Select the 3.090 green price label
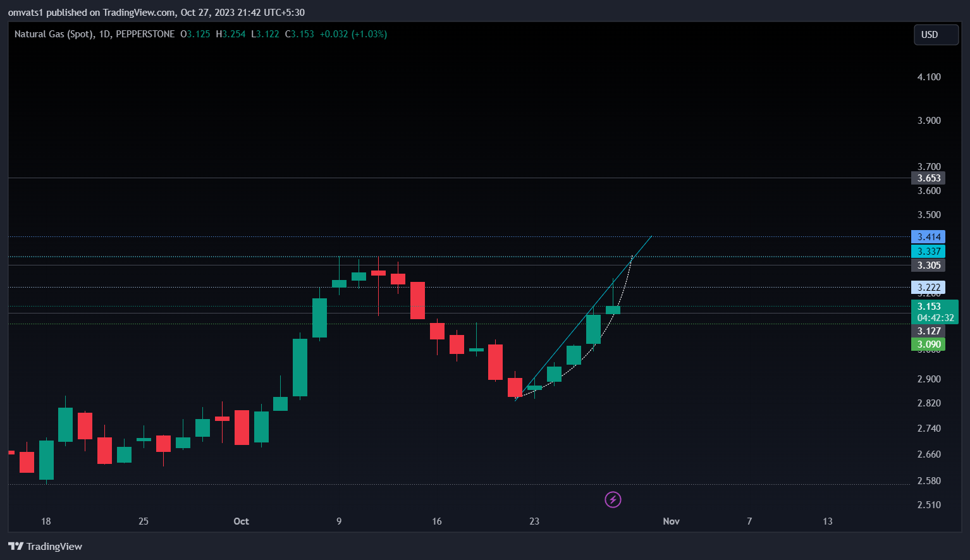 click(x=928, y=344)
